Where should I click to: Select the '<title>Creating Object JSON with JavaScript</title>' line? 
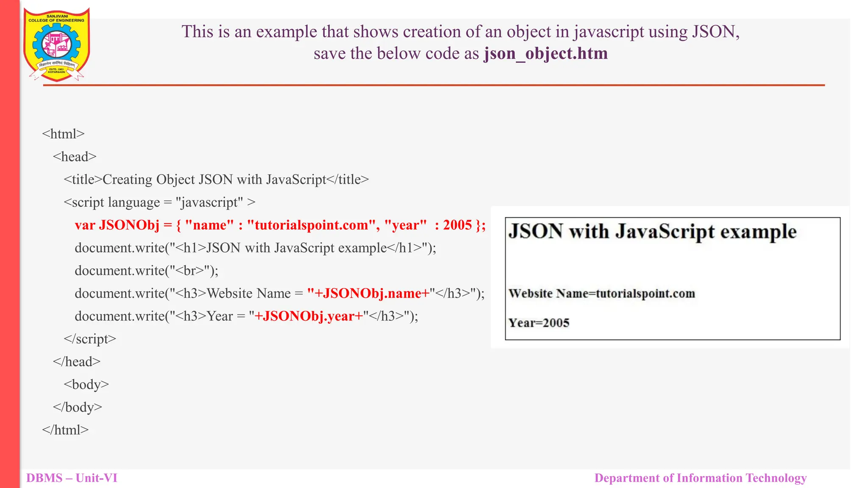(216, 180)
